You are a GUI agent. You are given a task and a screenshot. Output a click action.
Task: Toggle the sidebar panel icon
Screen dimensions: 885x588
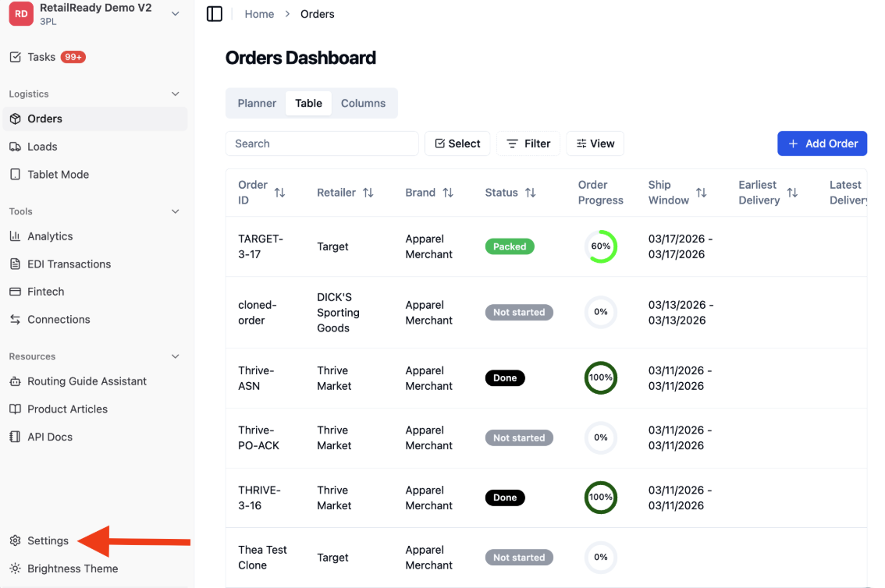(215, 14)
